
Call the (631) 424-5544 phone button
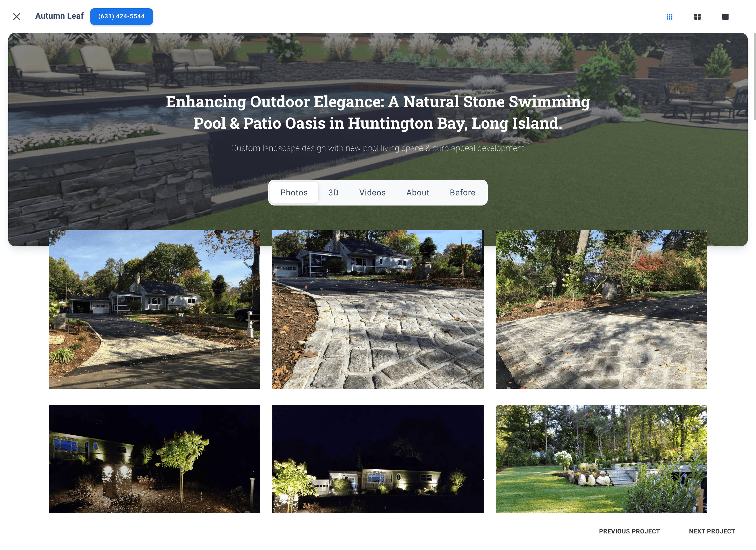[x=121, y=16]
